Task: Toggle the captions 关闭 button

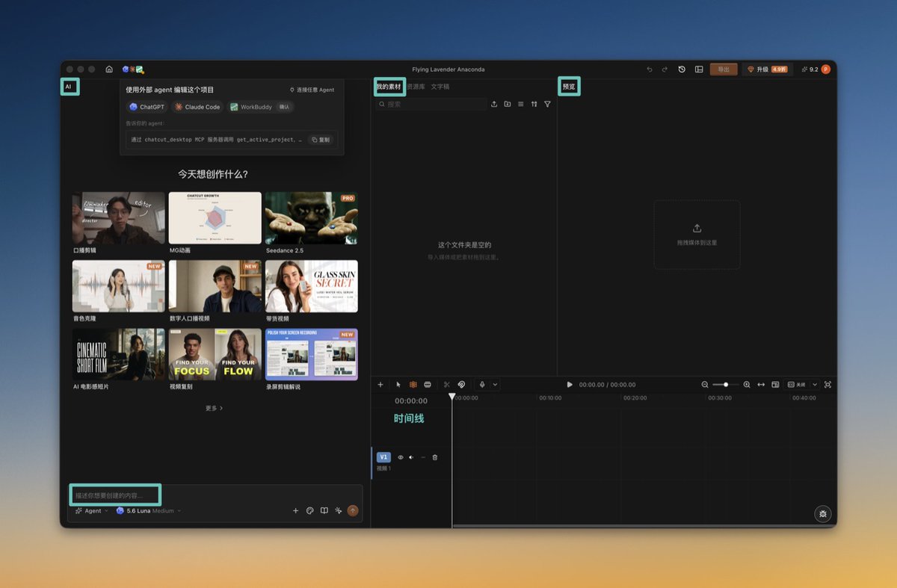Action: tap(797, 385)
